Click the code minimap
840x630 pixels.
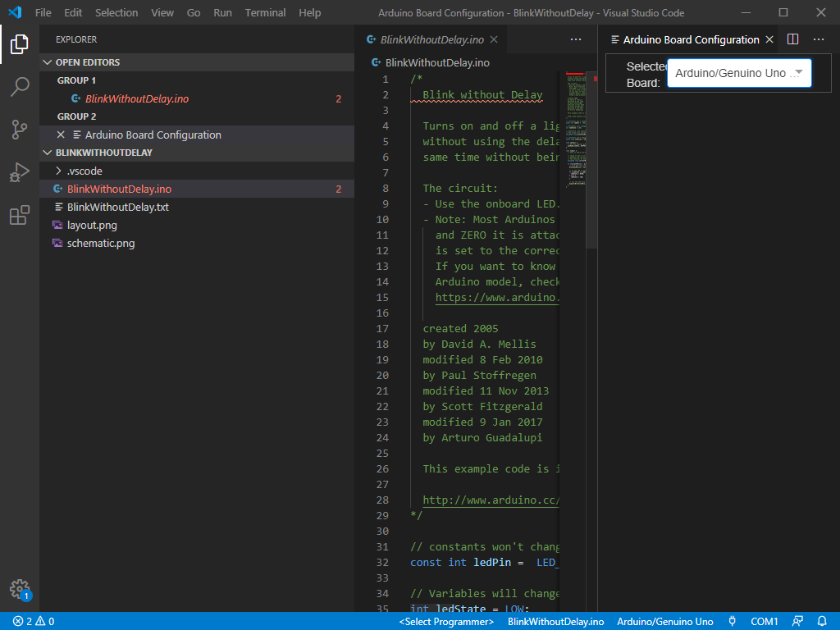575,130
